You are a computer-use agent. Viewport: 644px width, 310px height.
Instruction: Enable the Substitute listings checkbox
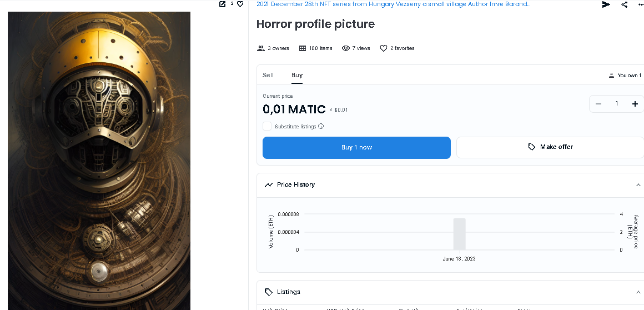(x=267, y=126)
